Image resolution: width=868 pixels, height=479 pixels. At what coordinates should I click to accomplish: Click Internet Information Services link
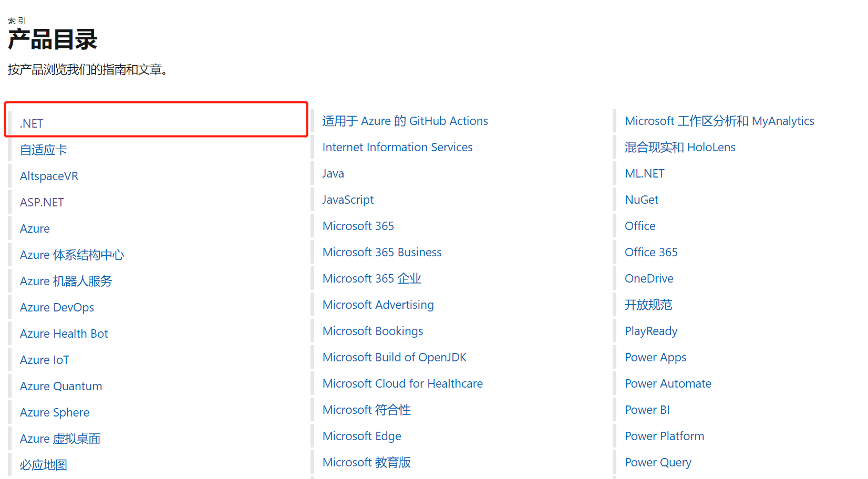(x=398, y=147)
